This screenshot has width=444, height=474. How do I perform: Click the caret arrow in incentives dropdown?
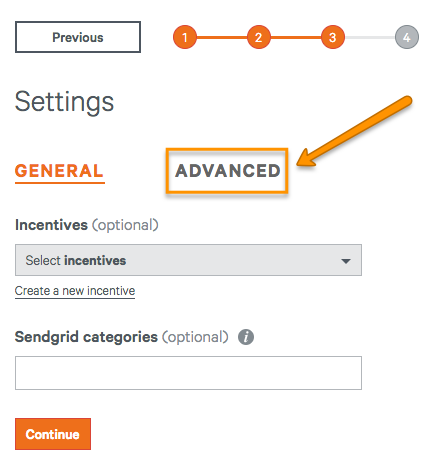point(346,261)
